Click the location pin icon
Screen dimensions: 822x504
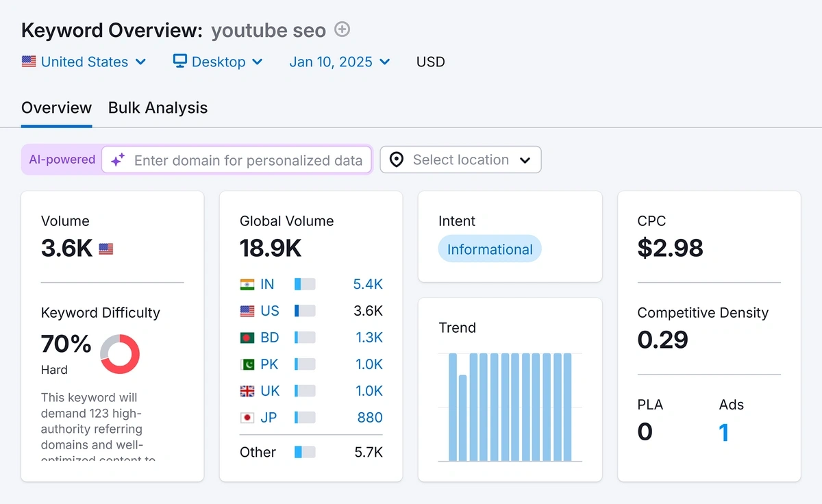pos(396,160)
